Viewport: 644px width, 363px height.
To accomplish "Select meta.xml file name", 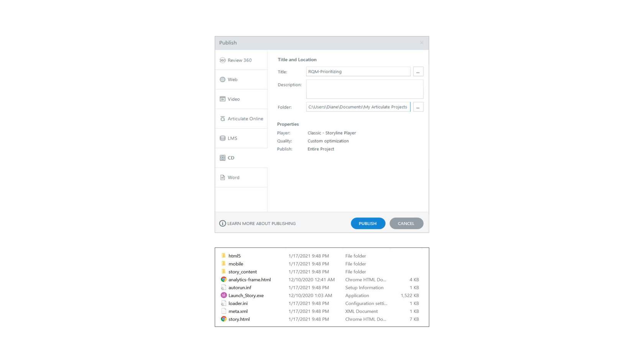I will (238, 311).
